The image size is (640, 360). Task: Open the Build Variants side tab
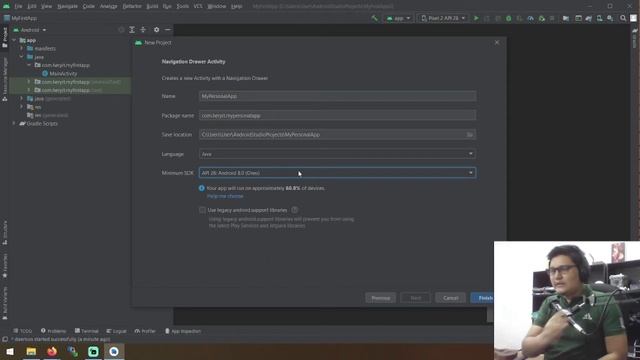(x=4, y=303)
